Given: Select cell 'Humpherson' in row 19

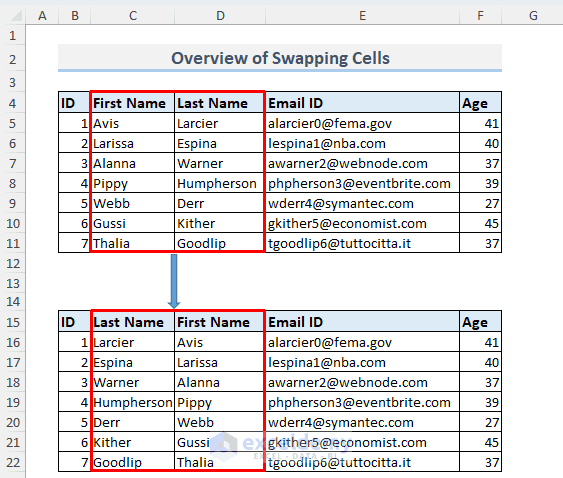Looking at the screenshot, I should coord(132,402).
